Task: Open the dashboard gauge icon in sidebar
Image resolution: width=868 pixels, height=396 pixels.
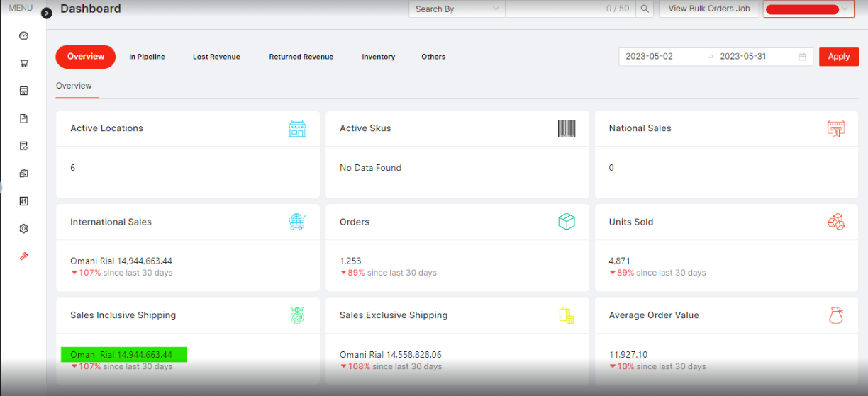Action: pos(23,36)
